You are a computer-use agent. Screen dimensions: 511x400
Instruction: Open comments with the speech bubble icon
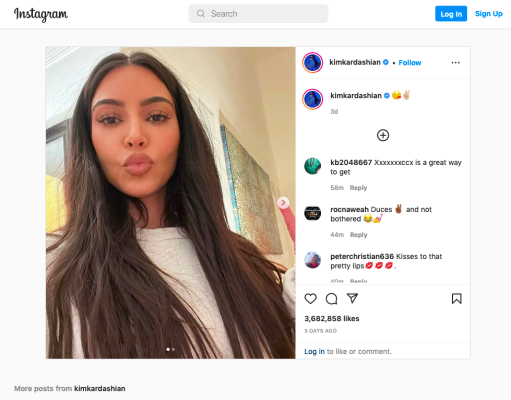pos(331,299)
